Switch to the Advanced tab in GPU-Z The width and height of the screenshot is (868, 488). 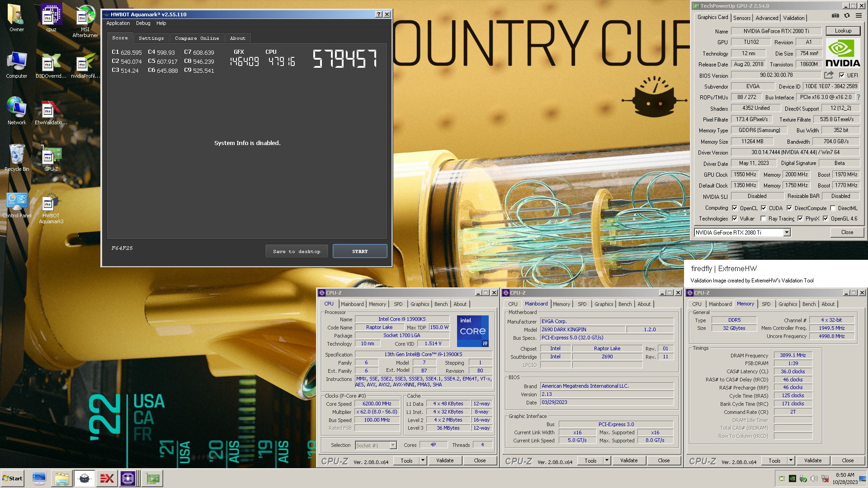pos(767,18)
